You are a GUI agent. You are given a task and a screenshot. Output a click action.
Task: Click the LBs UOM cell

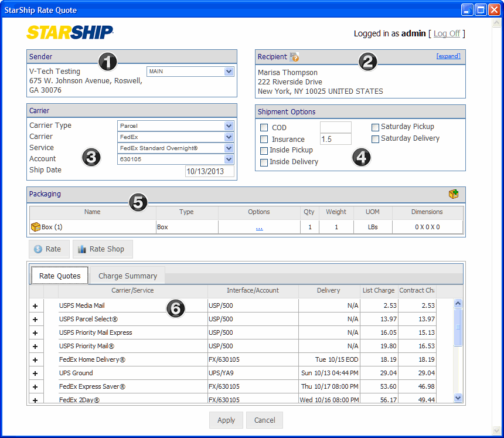pos(373,227)
